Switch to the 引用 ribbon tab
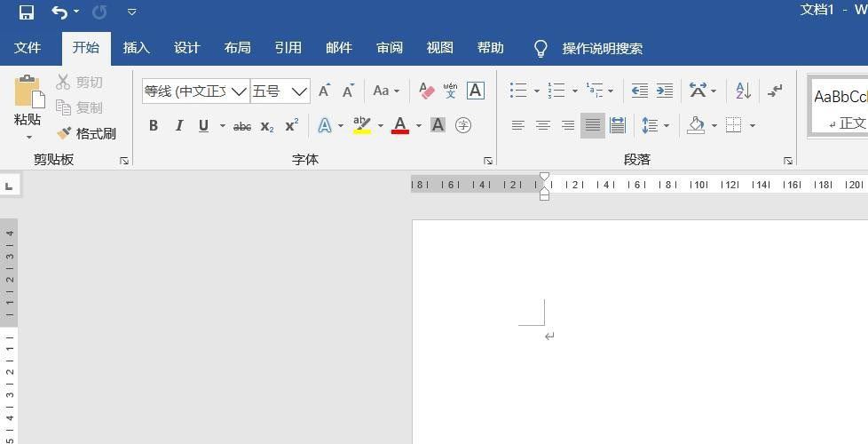Screen dimensions: 868x444 tap(288, 48)
